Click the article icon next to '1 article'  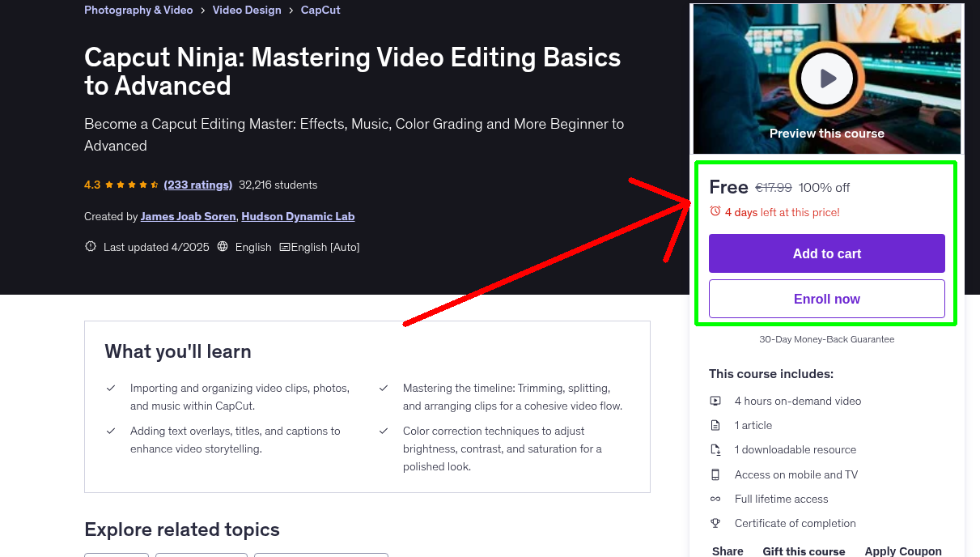[715, 425]
